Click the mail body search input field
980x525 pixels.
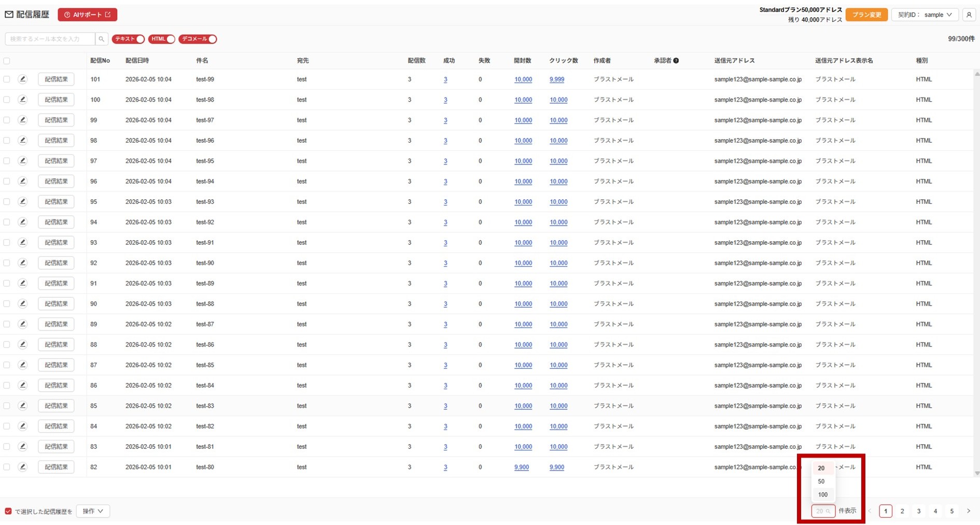[x=50, y=39]
